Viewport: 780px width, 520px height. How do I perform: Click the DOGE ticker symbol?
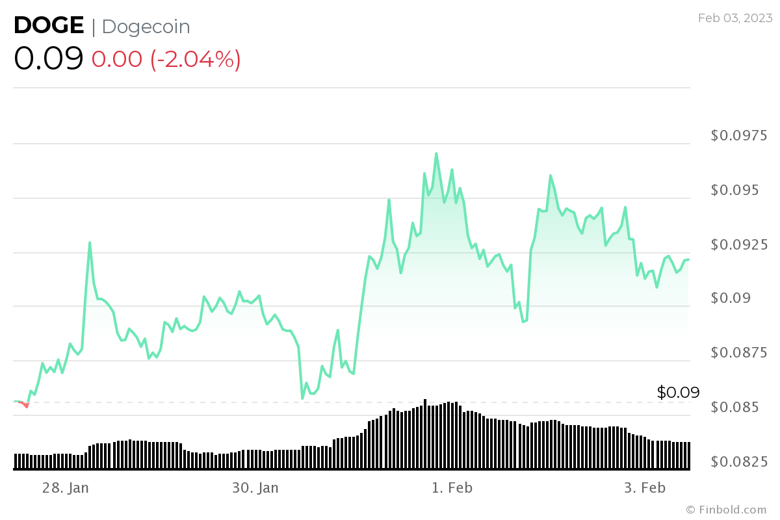pyautogui.click(x=48, y=27)
